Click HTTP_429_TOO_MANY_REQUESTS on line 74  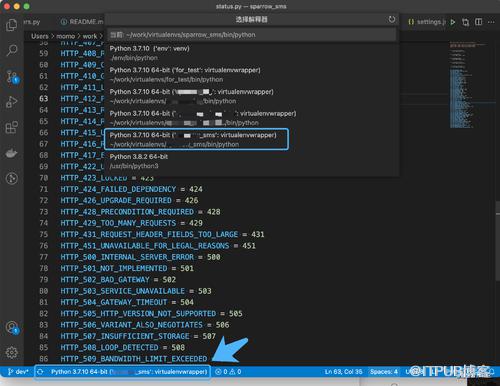click(118, 223)
